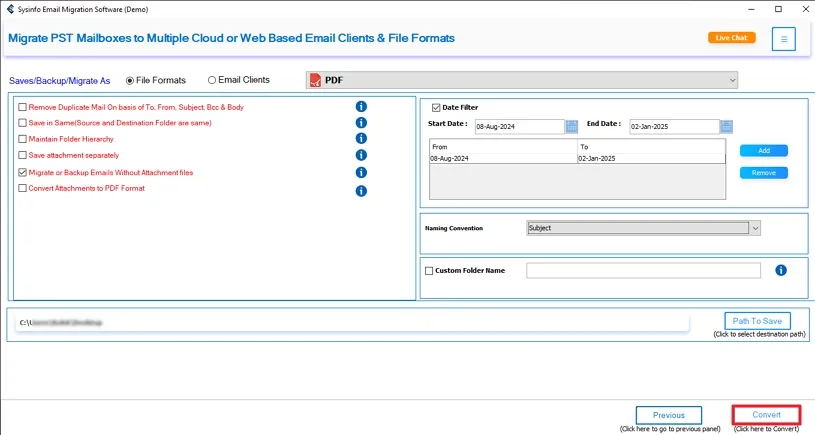Open the Naming Convention Subject dropdown
This screenshot has width=815, height=435.
(755, 228)
